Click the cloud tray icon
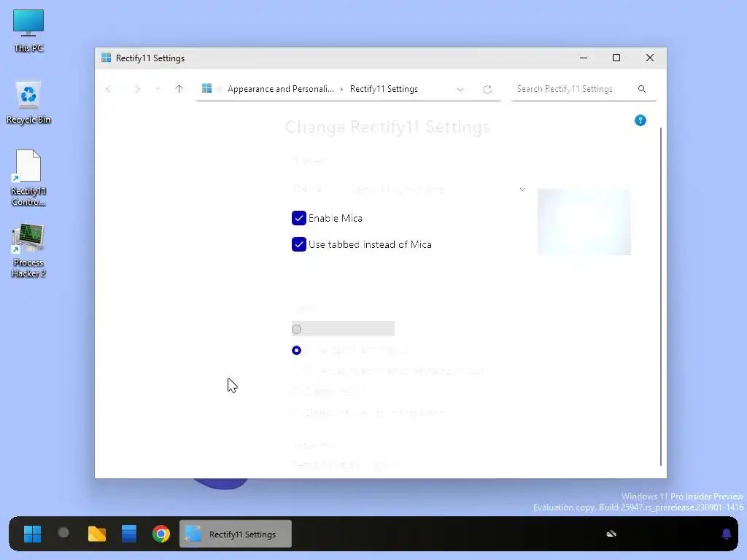This screenshot has height=560, width=747. point(611,534)
